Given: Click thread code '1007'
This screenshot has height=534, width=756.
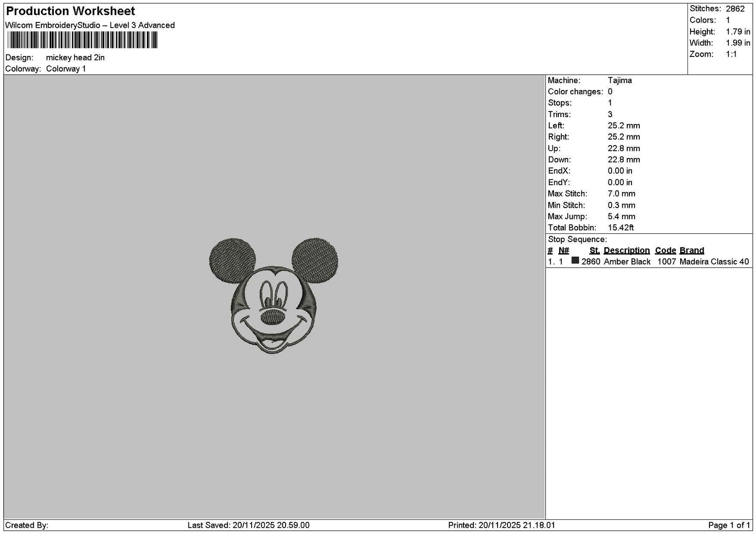Looking at the screenshot, I should pyautogui.click(x=667, y=262).
